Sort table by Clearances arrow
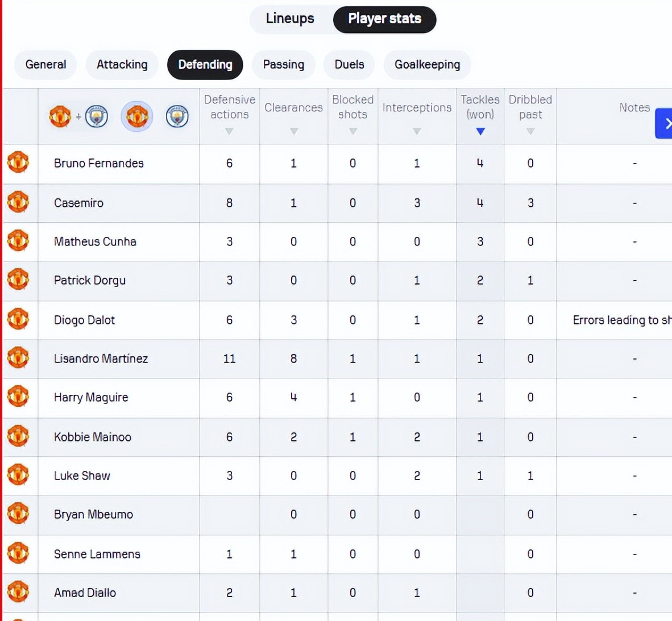 (294, 131)
